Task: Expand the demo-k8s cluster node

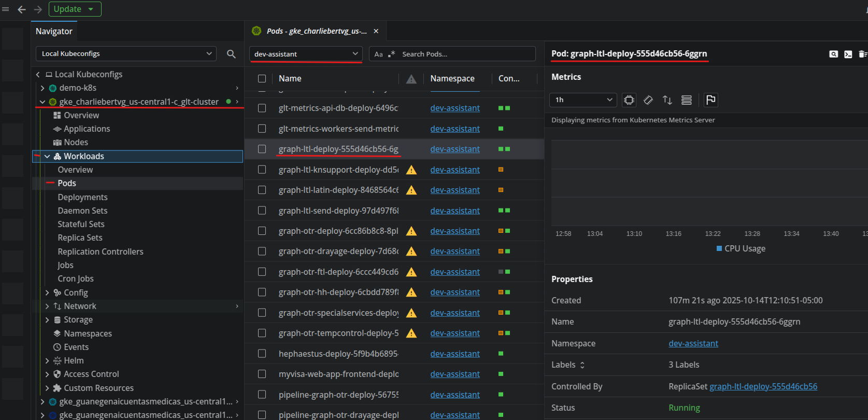Action: coord(42,88)
